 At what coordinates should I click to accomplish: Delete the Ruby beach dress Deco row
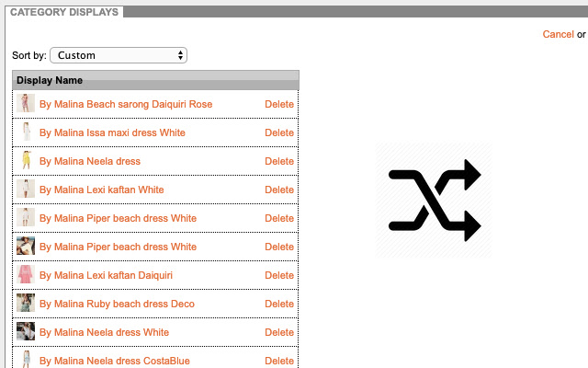(279, 304)
